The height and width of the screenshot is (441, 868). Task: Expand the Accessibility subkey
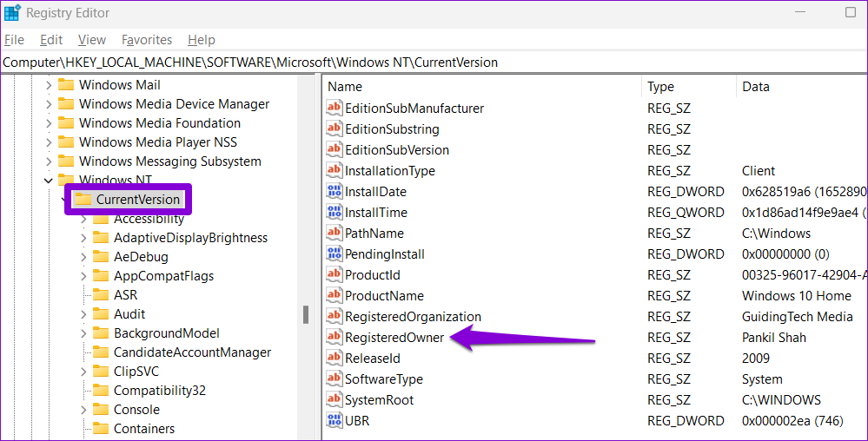83,219
